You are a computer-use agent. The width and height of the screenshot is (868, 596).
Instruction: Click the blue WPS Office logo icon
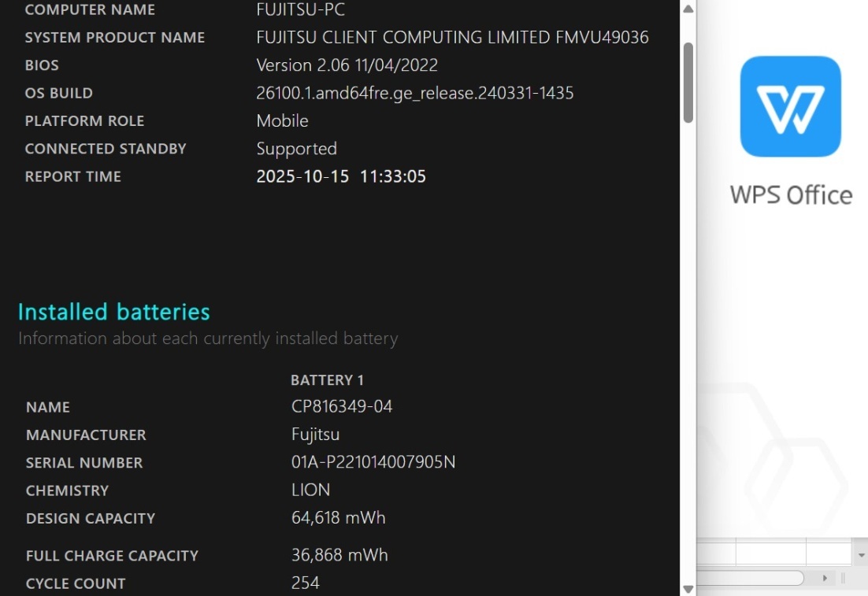790,106
